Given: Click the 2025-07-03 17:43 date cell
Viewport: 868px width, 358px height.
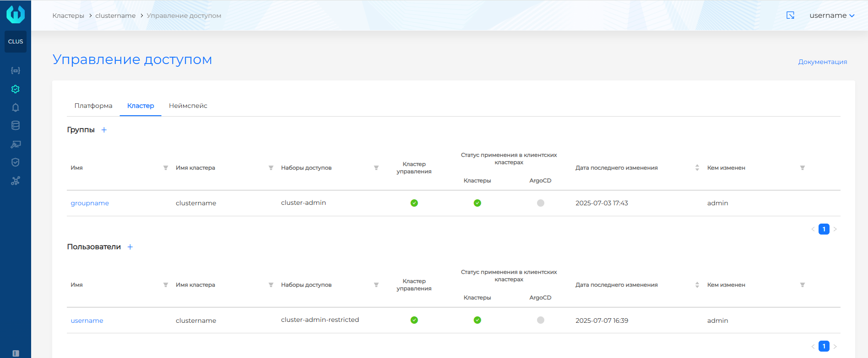Looking at the screenshot, I should (602, 203).
